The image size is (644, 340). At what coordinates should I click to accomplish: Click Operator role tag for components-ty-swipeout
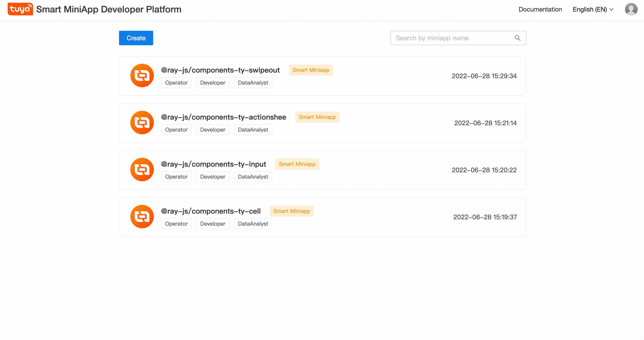click(x=176, y=83)
